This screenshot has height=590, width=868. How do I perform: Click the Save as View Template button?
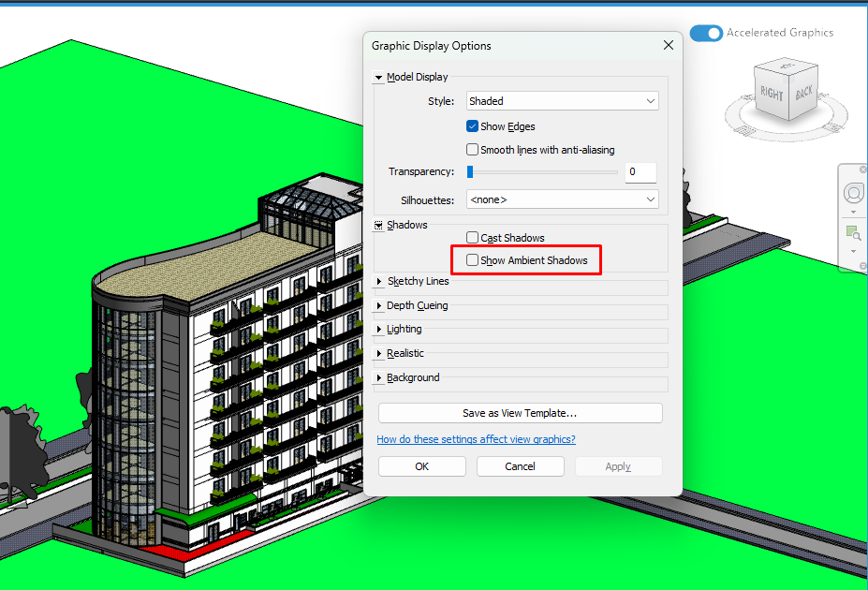pyautogui.click(x=521, y=413)
